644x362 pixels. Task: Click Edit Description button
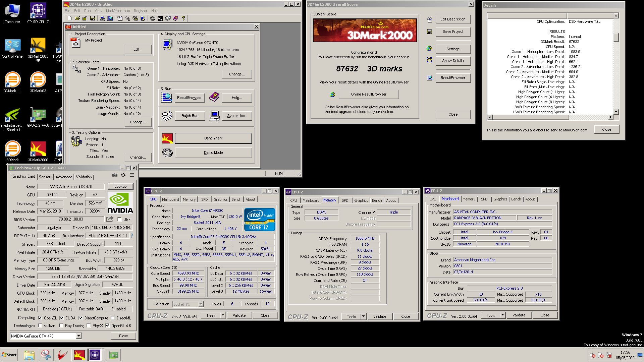[x=453, y=19]
